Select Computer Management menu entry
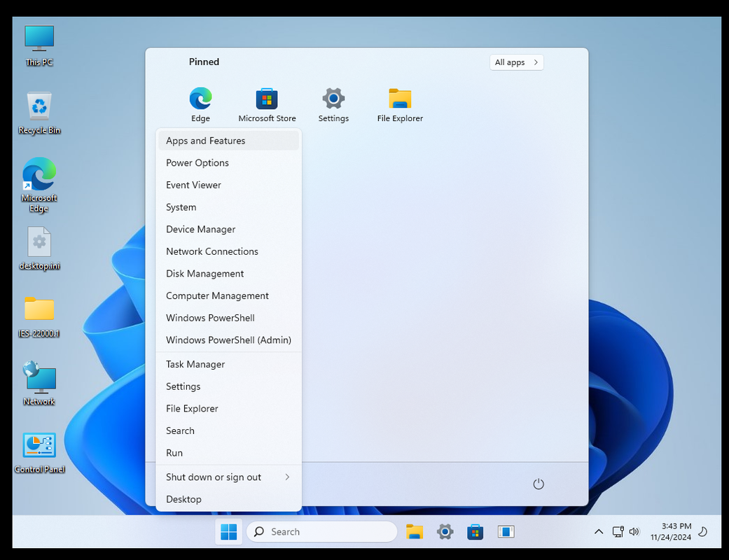 tap(228, 295)
